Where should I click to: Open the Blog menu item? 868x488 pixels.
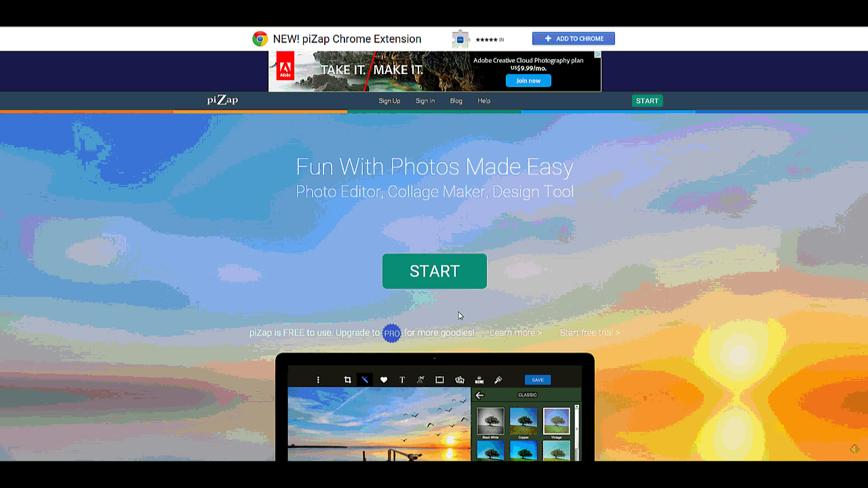[x=456, y=101]
